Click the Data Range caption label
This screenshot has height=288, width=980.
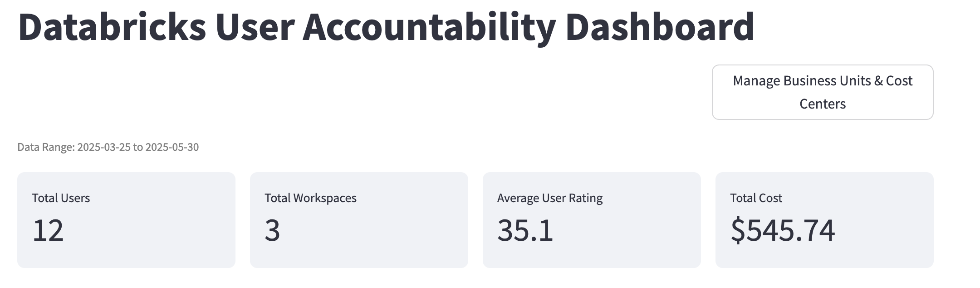pos(46,147)
